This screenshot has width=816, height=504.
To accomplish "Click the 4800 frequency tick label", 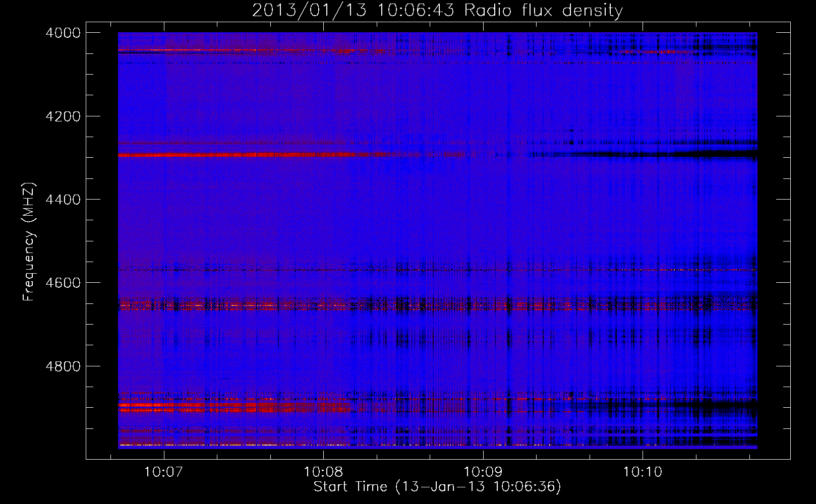I will coord(63,366).
